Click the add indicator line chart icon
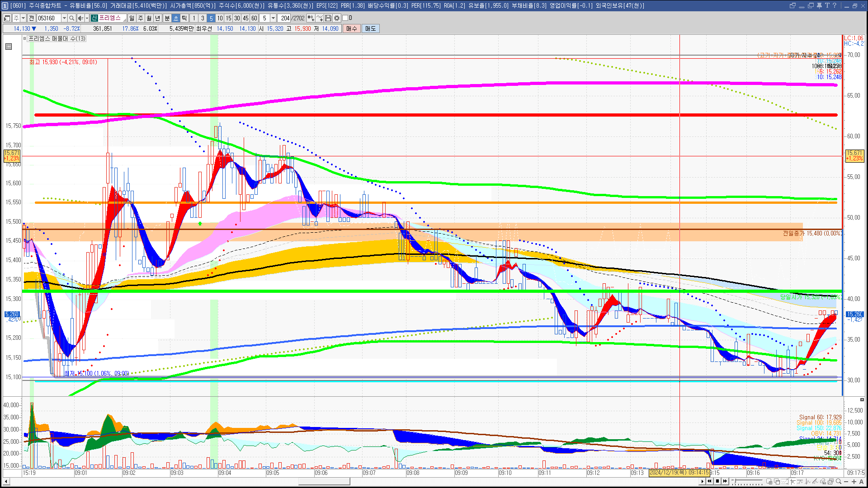868x488 pixels. point(320,18)
